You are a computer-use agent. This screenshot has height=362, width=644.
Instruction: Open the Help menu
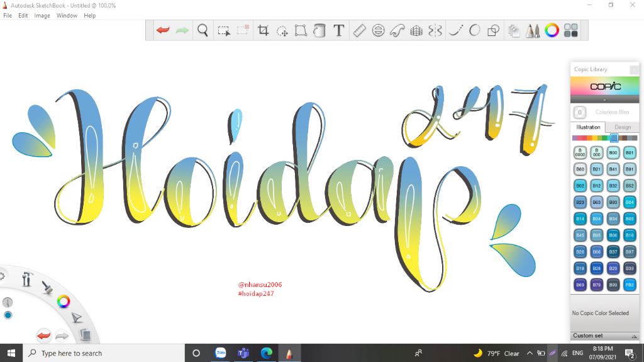(89, 15)
